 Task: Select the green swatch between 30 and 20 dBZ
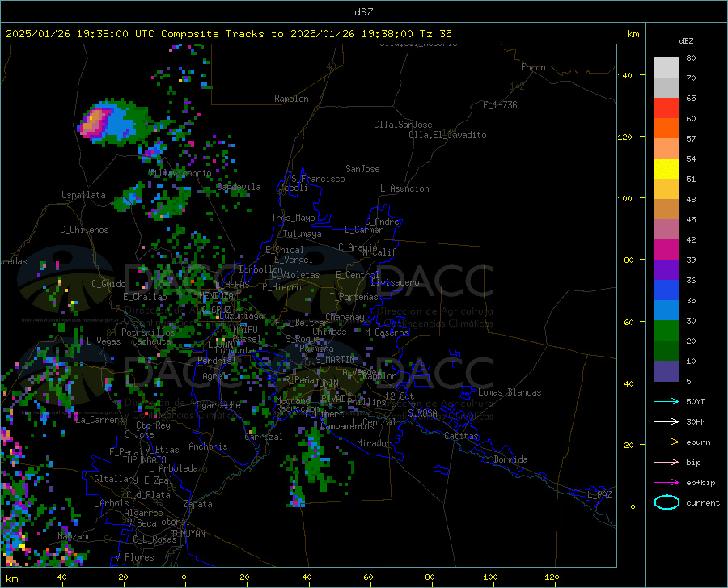[x=667, y=331]
